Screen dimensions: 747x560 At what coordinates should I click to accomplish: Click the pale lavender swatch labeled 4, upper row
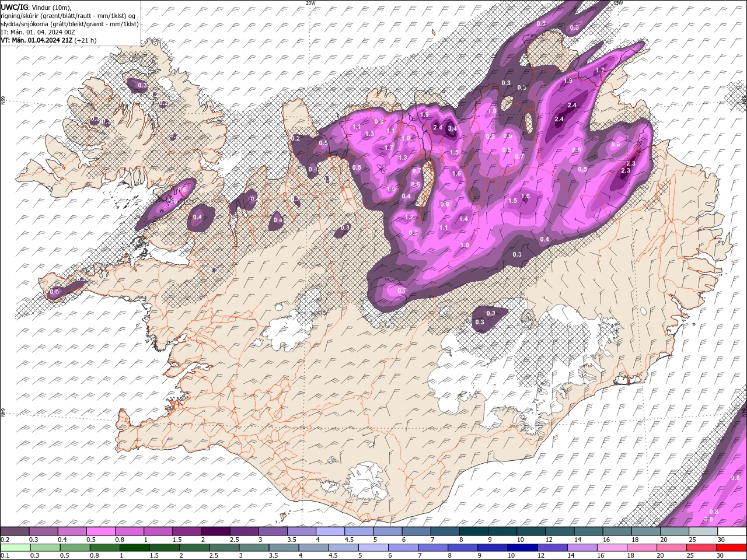click(329, 531)
